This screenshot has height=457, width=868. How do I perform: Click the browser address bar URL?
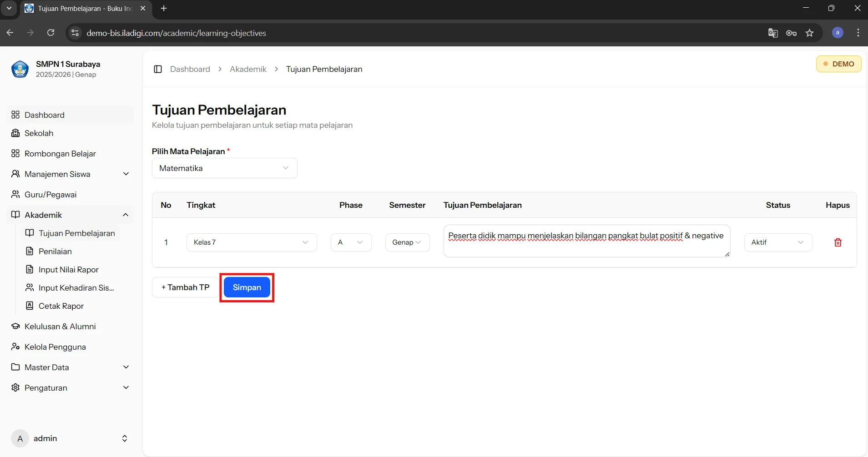(x=176, y=33)
